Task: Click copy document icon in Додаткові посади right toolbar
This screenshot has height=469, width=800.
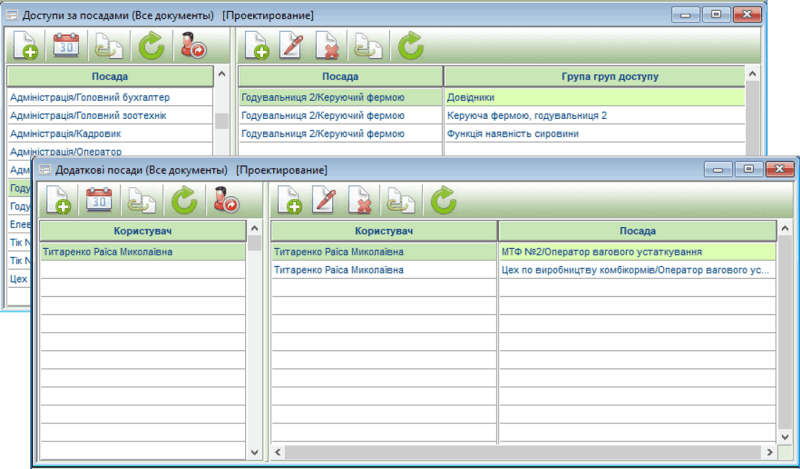Action: [x=400, y=201]
